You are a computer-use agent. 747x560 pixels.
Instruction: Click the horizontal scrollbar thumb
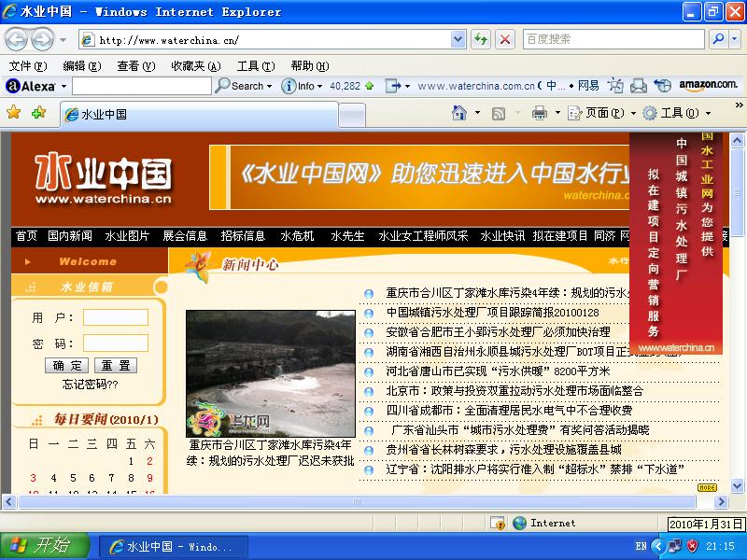click(356, 501)
